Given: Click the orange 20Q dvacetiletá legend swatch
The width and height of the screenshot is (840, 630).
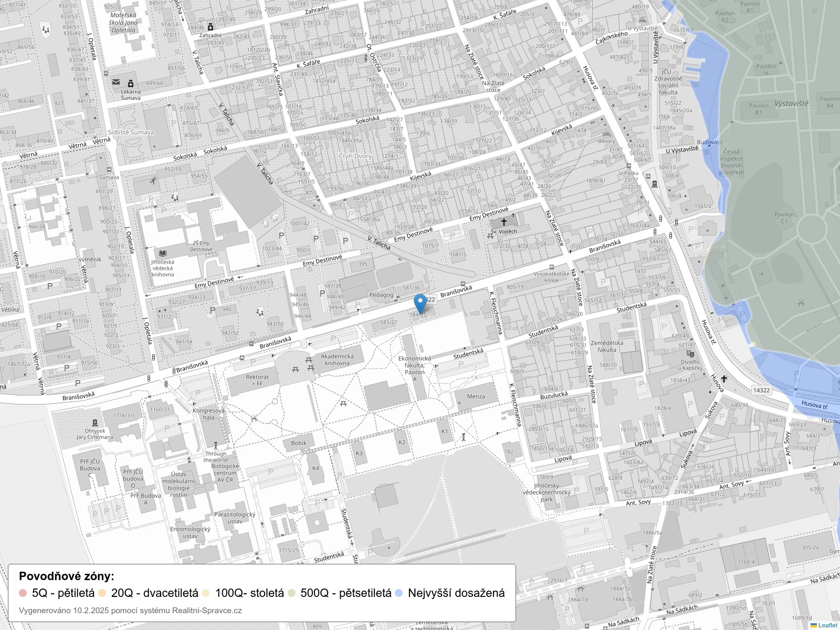Looking at the screenshot, I should [102, 593].
